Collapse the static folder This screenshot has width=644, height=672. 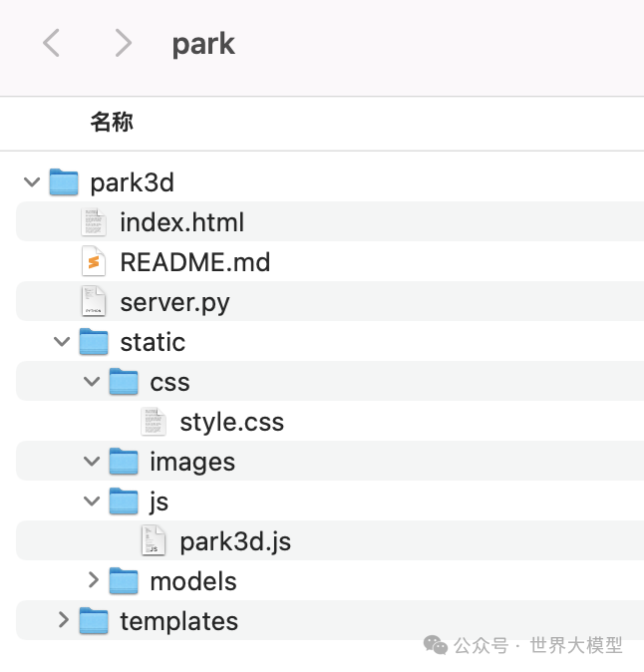click(62, 342)
